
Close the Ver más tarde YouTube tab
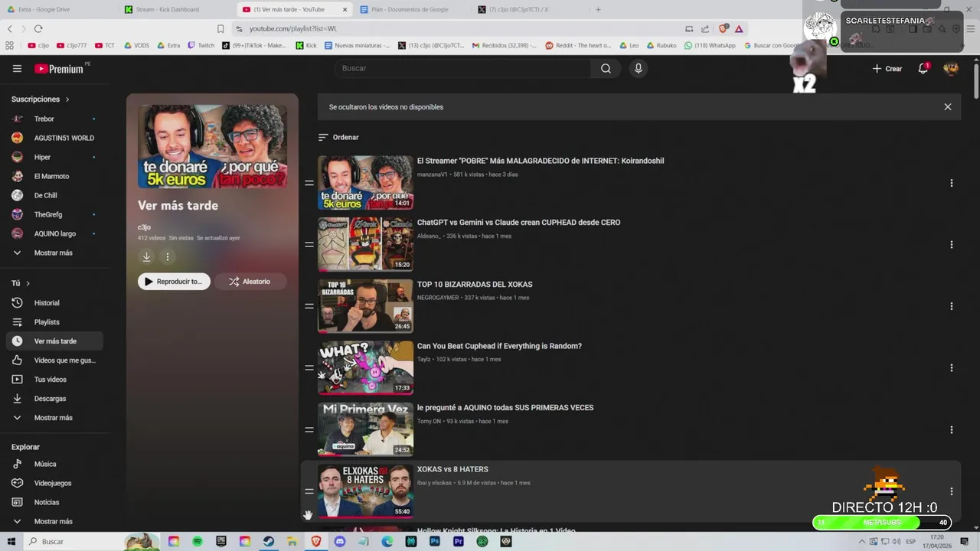click(345, 9)
